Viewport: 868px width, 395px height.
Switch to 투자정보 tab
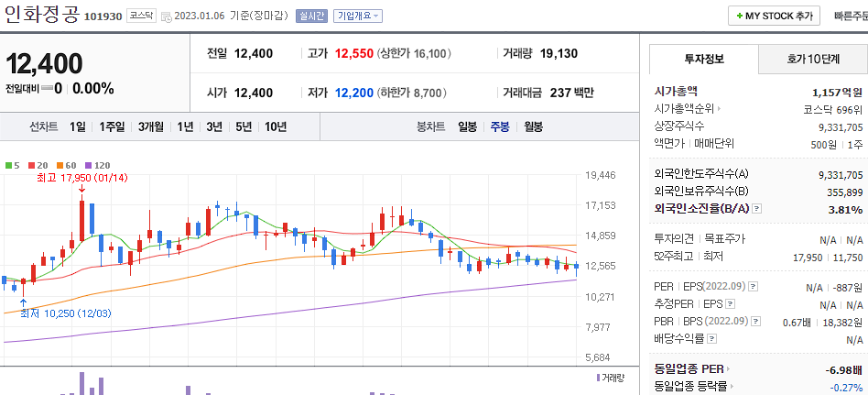click(x=704, y=60)
